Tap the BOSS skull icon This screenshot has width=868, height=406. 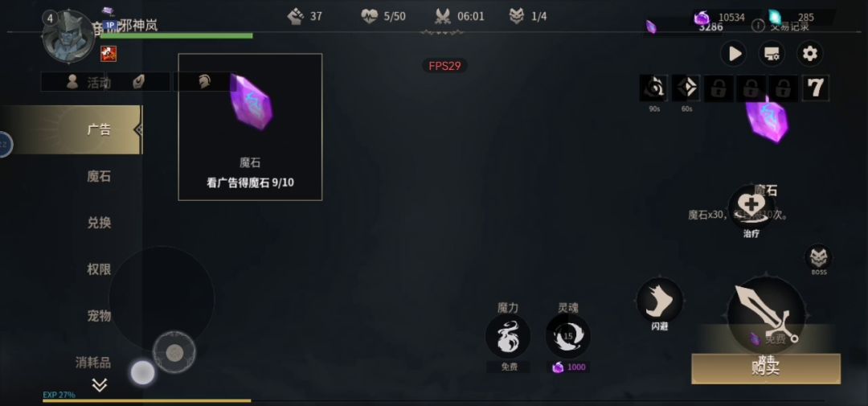(x=818, y=257)
